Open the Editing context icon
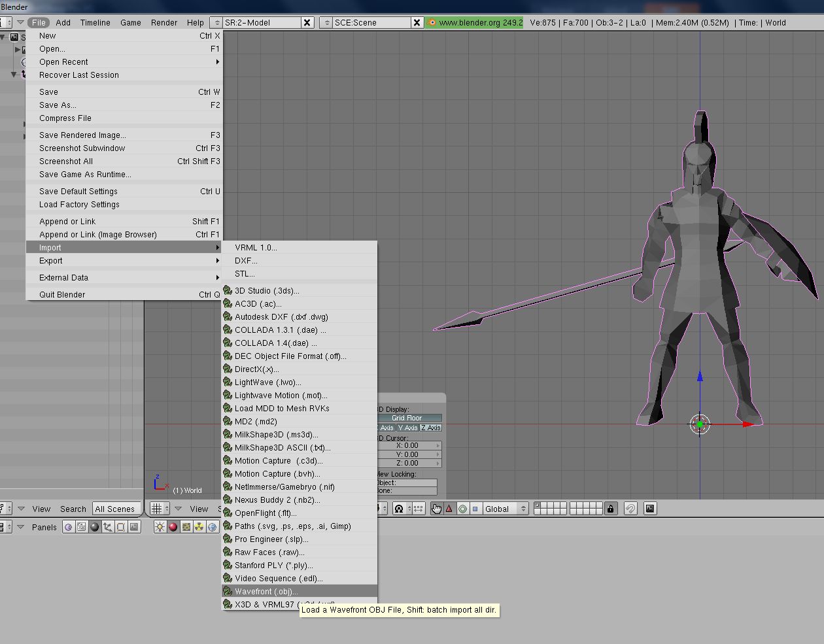824x644 pixels. coord(120,527)
